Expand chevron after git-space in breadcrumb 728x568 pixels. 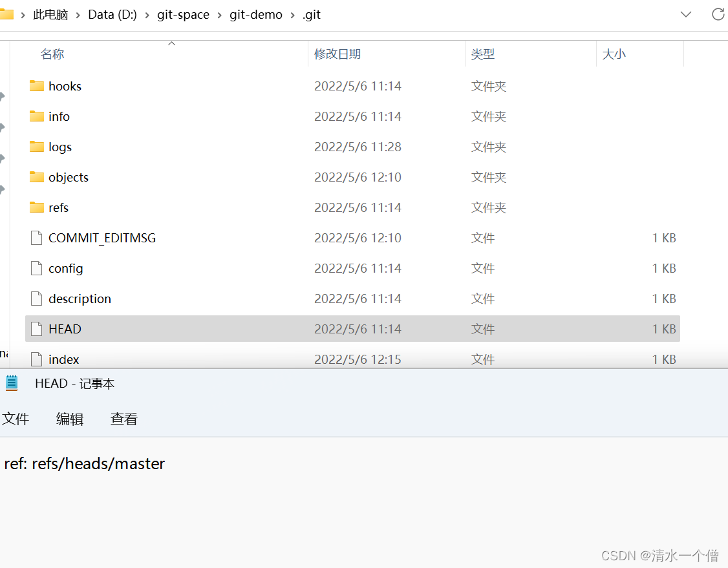[x=220, y=16]
